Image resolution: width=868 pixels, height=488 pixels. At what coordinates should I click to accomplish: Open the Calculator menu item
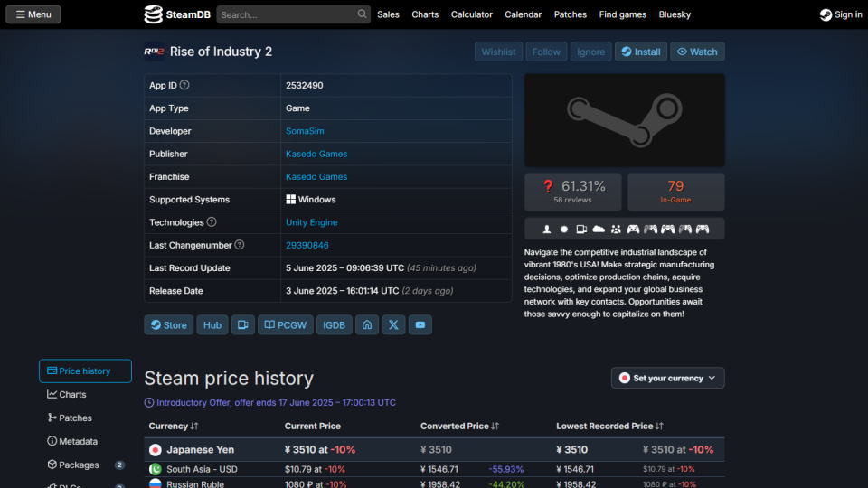(x=472, y=14)
